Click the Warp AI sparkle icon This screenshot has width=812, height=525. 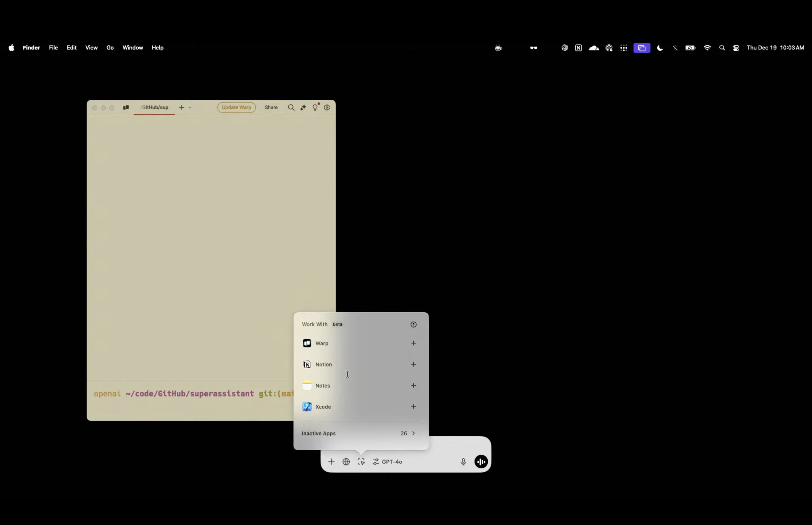pos(303,108)
